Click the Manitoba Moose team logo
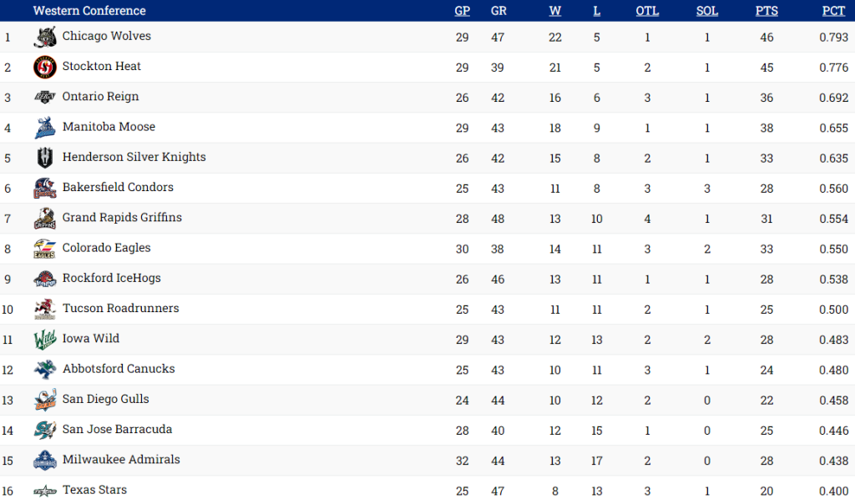This screenshot has height=504, width=855. coord(45,128)
